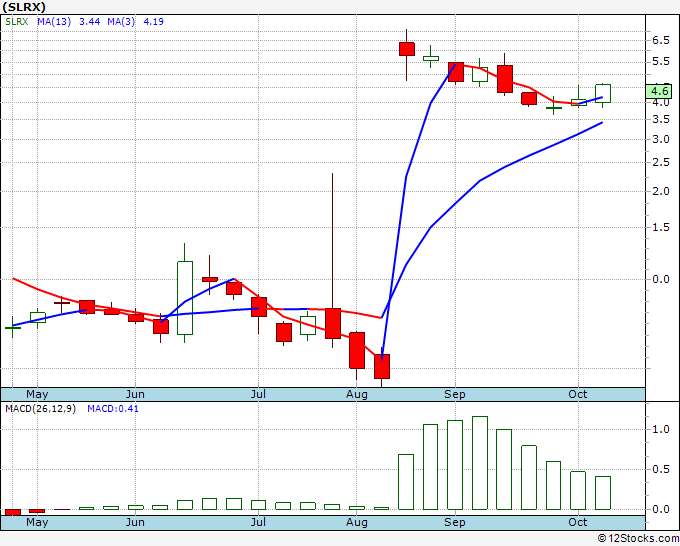Screen dimensions: 680x546
Task: Click the 0.0 label on MACD axis
Action: (660, 510)
